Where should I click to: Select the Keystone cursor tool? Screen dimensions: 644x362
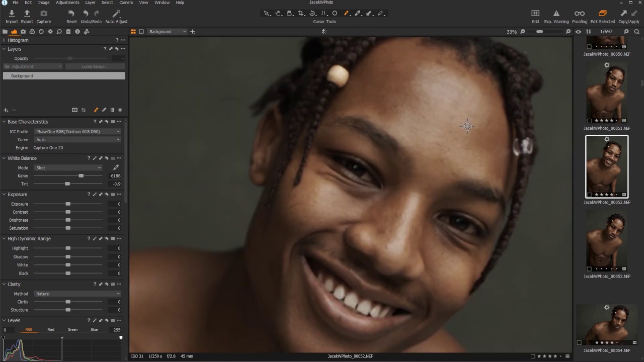(x=324, y=14)
